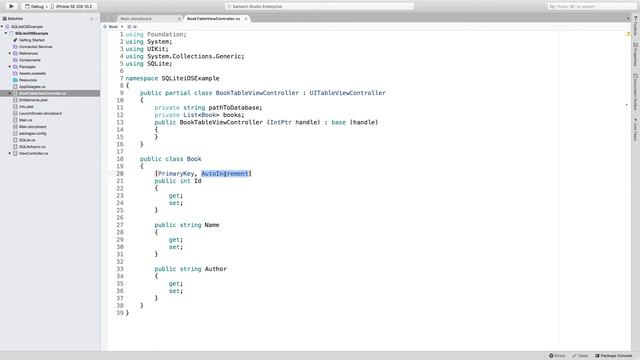This screenshot has height=360, width=640.
Task: Show the Errors pad
Action: coord(557,356)
